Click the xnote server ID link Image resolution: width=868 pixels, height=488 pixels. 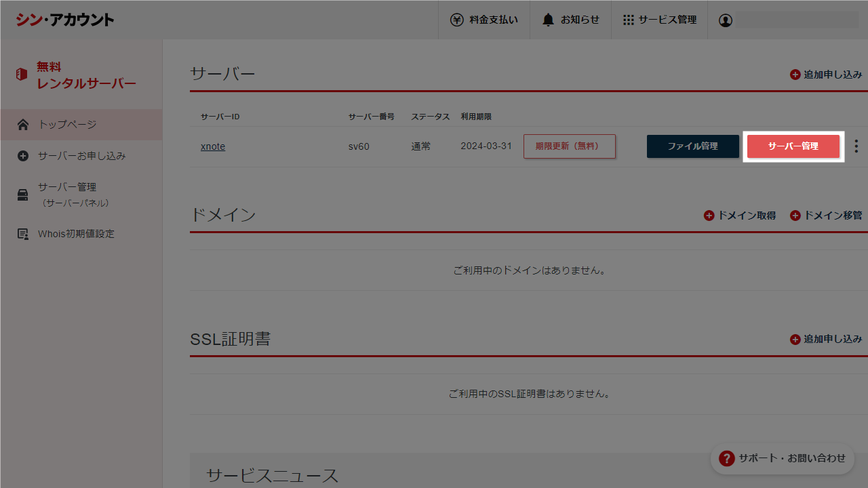[213, 146]
